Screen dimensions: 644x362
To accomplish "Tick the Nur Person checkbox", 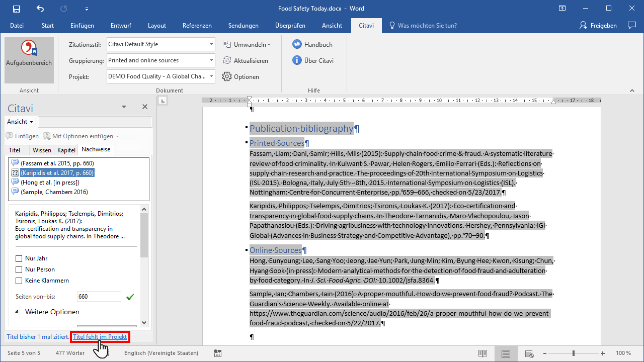I will pos(19,269).
